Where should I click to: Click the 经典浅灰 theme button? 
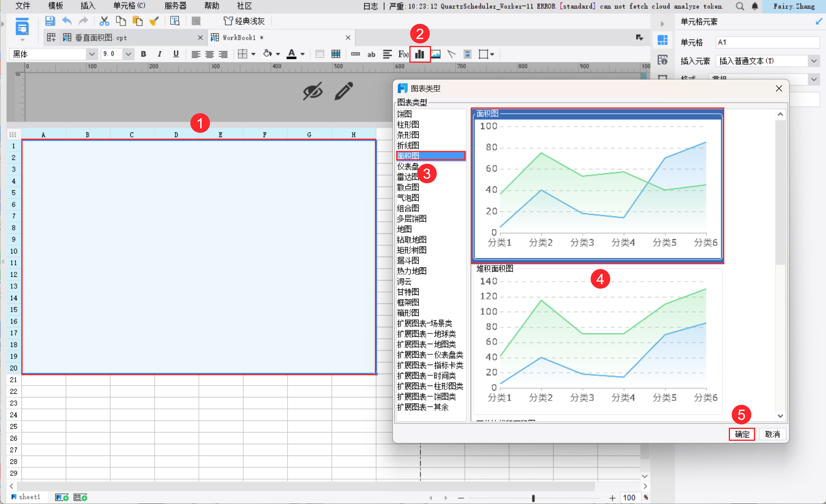coord(244,21)
